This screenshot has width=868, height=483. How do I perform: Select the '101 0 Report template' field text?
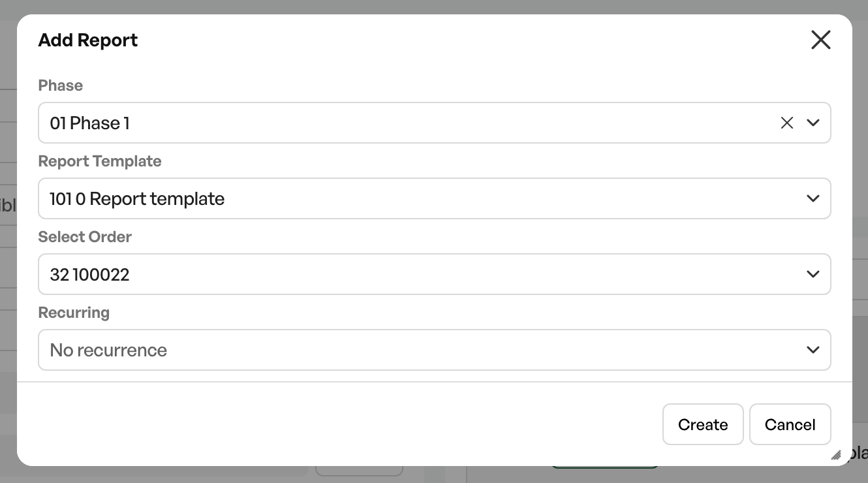tap(137, 198)
